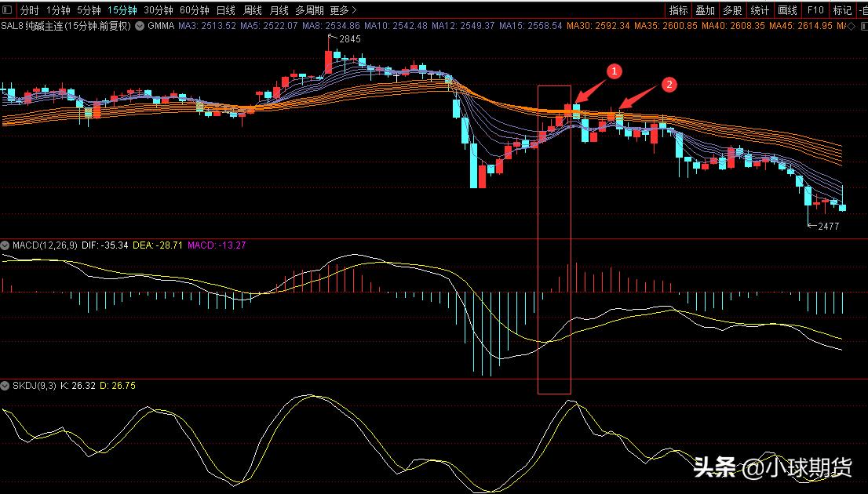
Task: Click the 2845 high price label
Action: coord(349,38)
